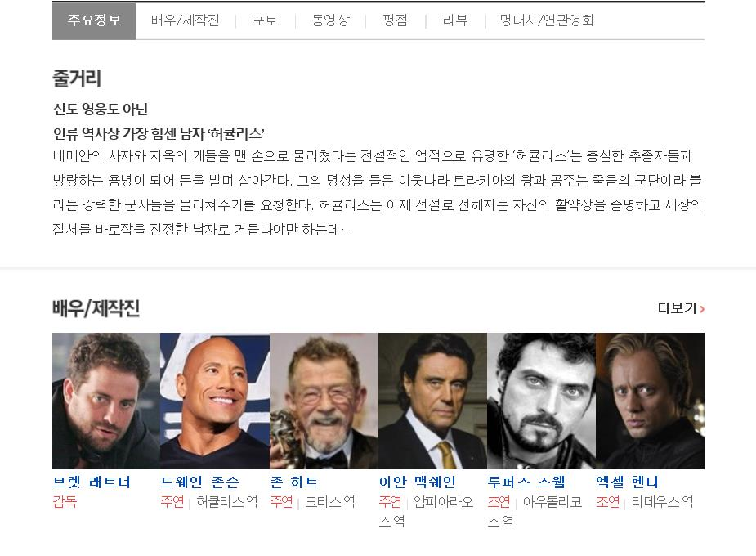Viewport: 756px width, 556px height.
Task: Open 엑셀 헨니's portrait thumbnail
Action: pos(651,401)
